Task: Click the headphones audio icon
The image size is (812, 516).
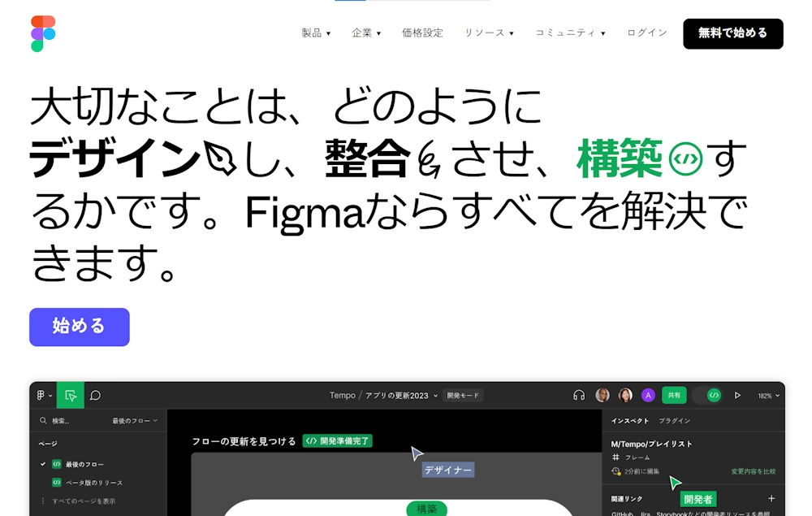Action: [579, 396]
